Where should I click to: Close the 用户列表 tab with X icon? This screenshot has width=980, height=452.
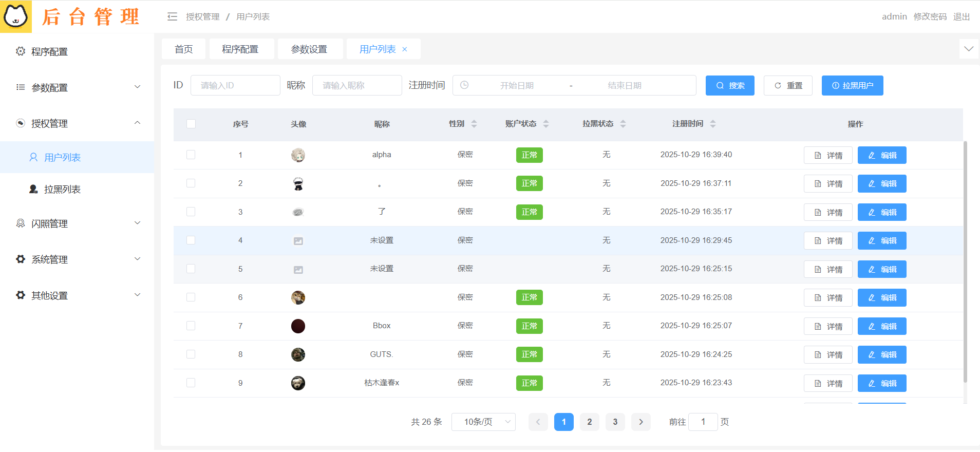point(405,49)
